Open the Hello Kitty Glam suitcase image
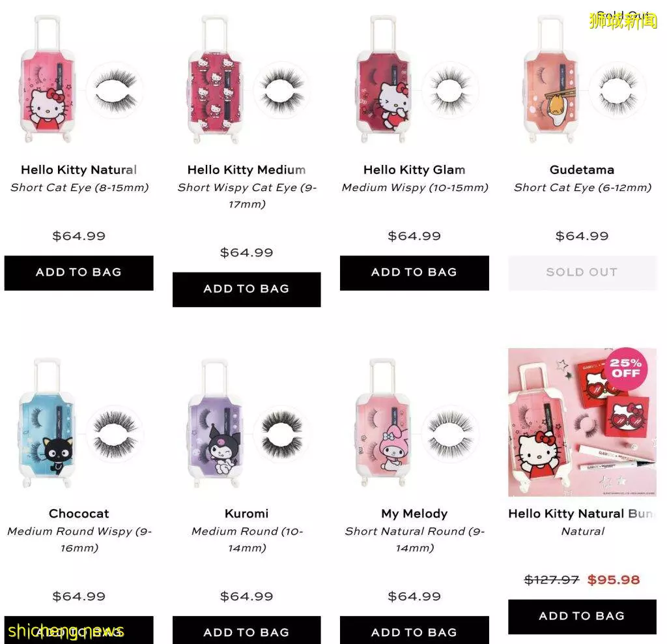The height and width of the screenshot is (644, 667). click(414, 80)
